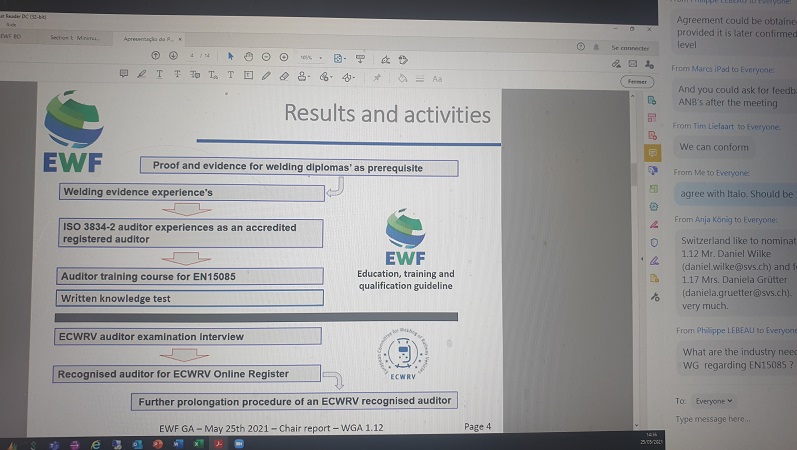The image size is (797, 450).
Task: Open Excel from the taskbar
Action: [x=198, y=443]
